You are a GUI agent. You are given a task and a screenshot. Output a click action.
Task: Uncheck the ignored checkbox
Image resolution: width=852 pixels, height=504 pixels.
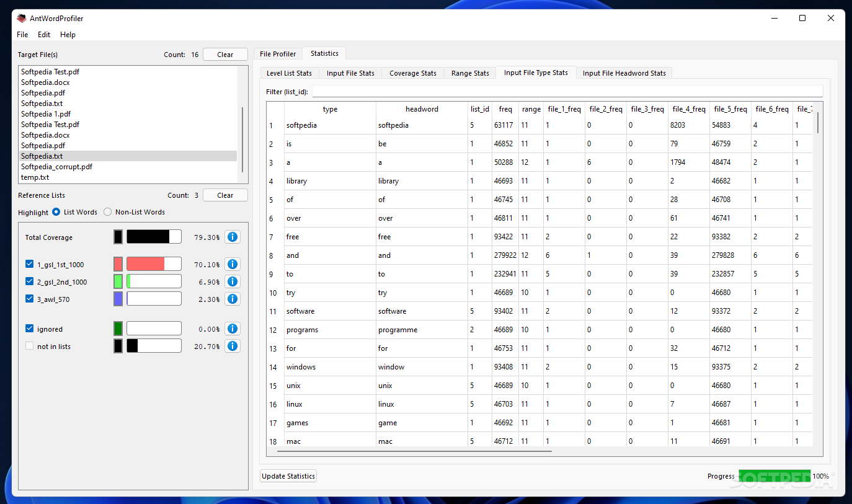tap(29, 329)
